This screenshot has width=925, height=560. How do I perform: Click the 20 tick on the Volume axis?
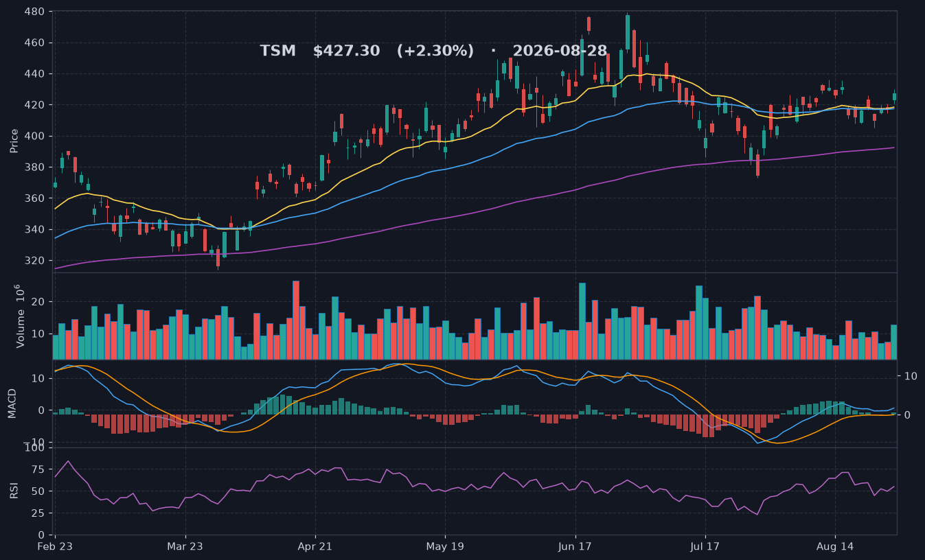tap(38, 302)
